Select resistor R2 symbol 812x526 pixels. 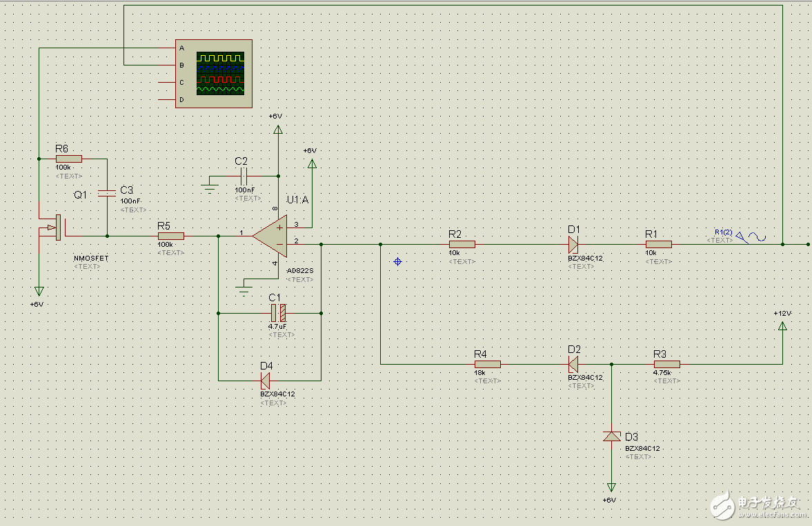(x=462, y=244)
